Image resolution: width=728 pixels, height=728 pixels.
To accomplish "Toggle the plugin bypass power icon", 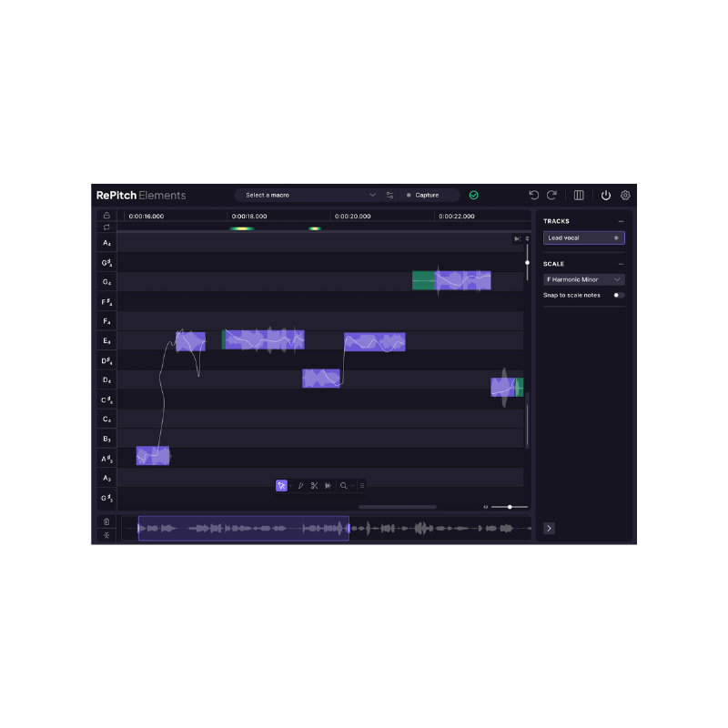I will click(605, 195).
